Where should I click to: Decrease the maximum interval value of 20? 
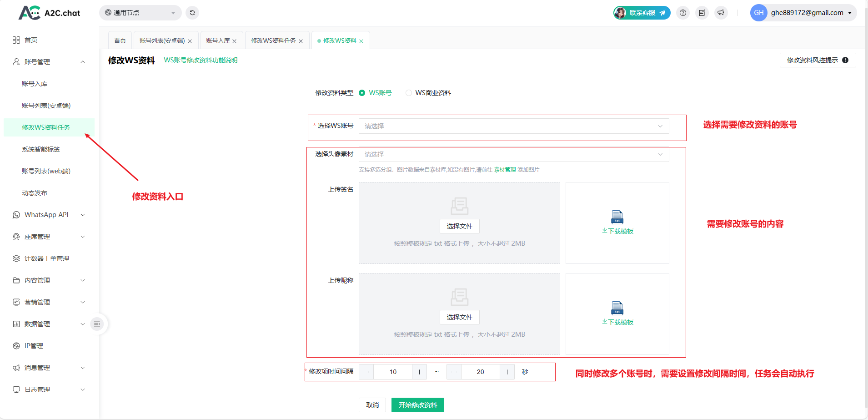click(454, 372)
